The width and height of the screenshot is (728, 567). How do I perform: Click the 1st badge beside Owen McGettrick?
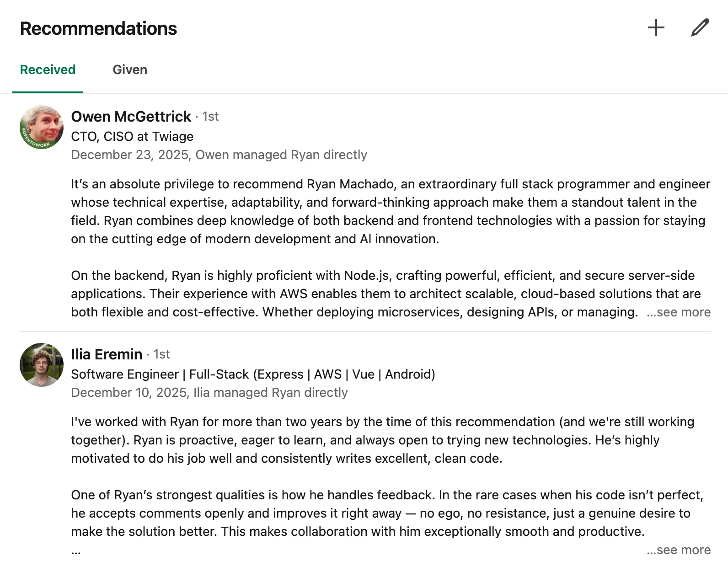(210, 117)
